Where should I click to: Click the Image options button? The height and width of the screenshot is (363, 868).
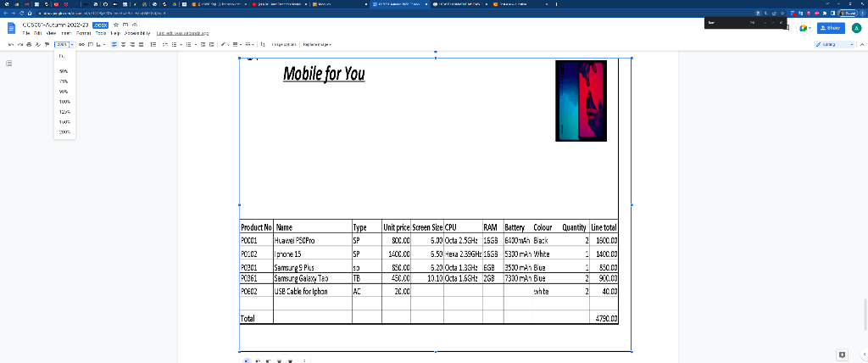point(284,44)
